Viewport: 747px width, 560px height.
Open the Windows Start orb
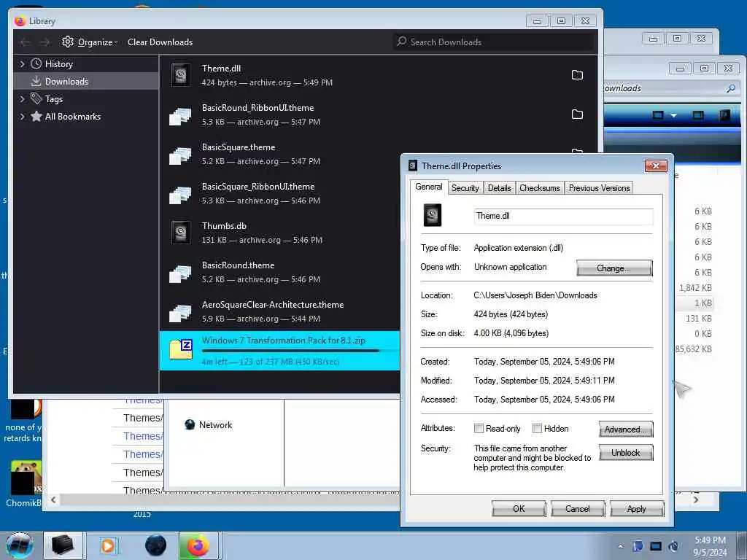coord(20,545)
